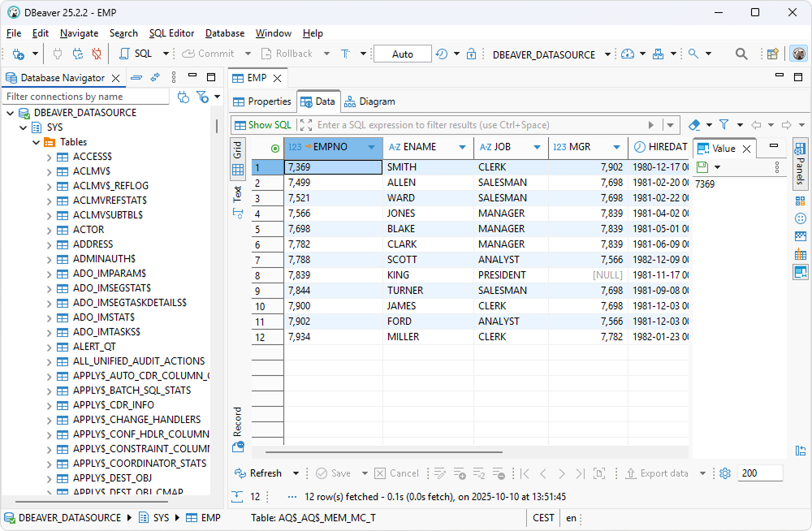Viewport: 812px width, 531px height.
Task: Open the Database menu
Action: pyautogui.click(x=224, y=33)
